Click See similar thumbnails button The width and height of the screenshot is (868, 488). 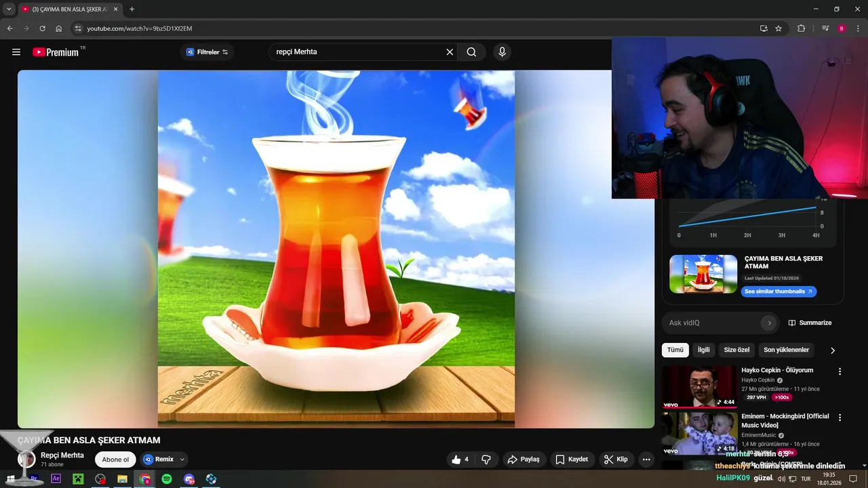[778, 291]
